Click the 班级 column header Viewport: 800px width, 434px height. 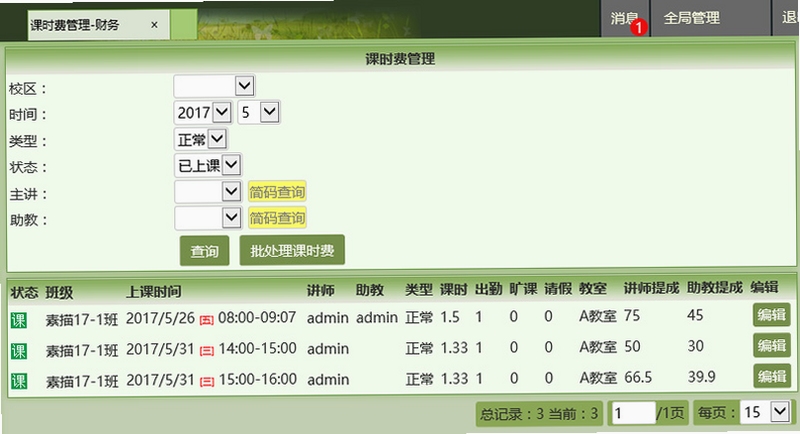click(x=59, y=293)
